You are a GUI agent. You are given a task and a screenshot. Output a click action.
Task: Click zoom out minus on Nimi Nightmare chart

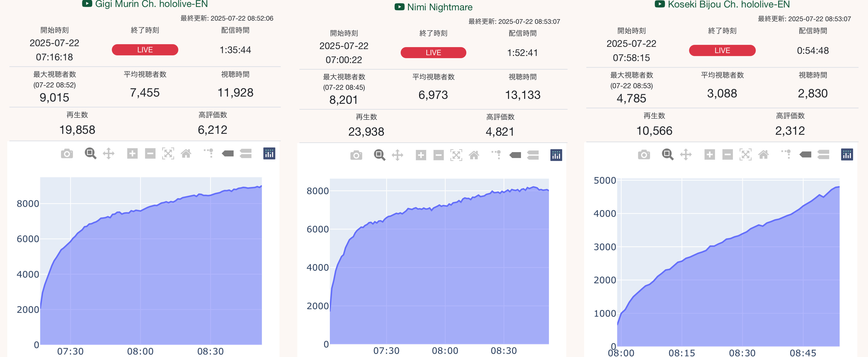(438, 155)
